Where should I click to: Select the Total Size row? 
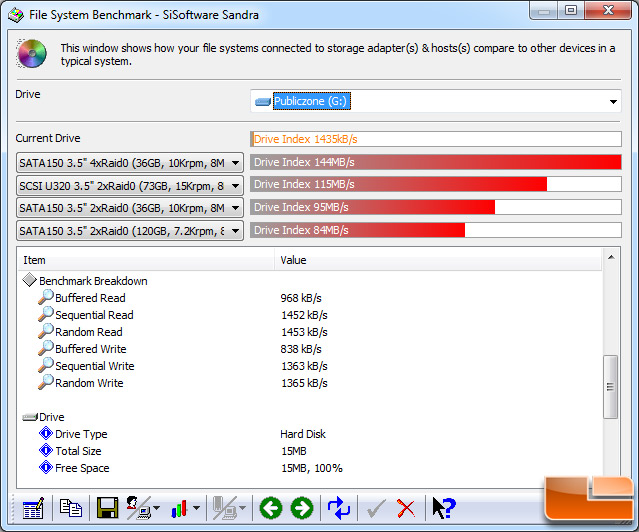[310, 451]
